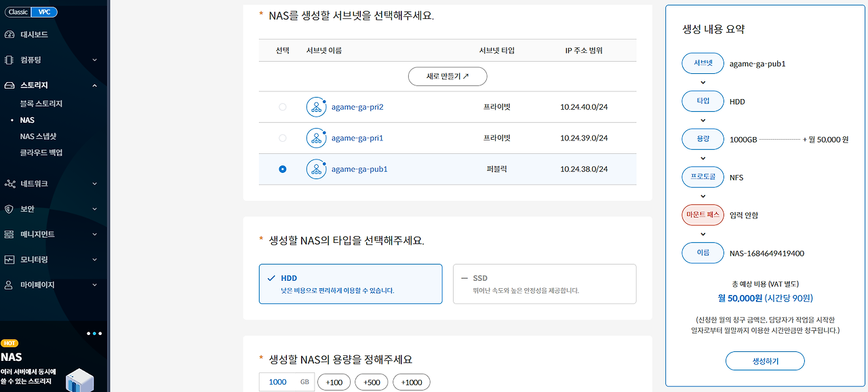Collapse the 스토리지 section chevron
Screen dimensions: 868x392
(x=94, y=85)
